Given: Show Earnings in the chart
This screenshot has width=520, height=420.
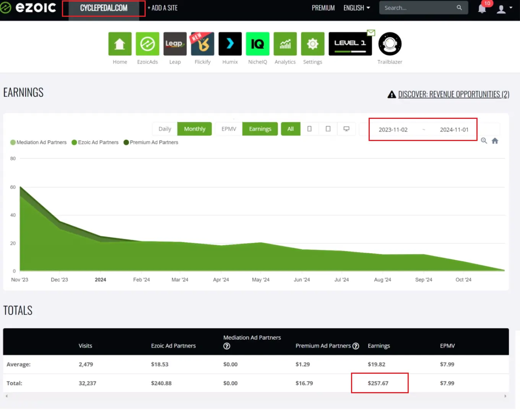Looking at the screenshot, I should tap(260, 129).
